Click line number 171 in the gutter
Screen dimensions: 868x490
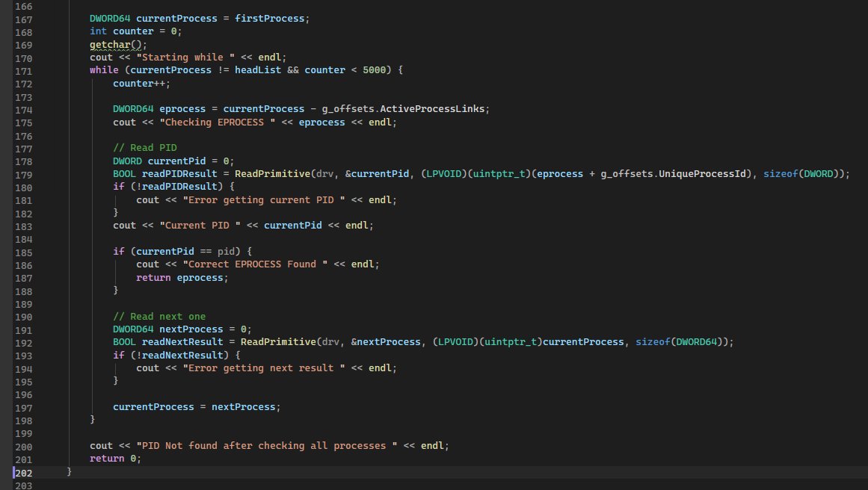(23, 72)
